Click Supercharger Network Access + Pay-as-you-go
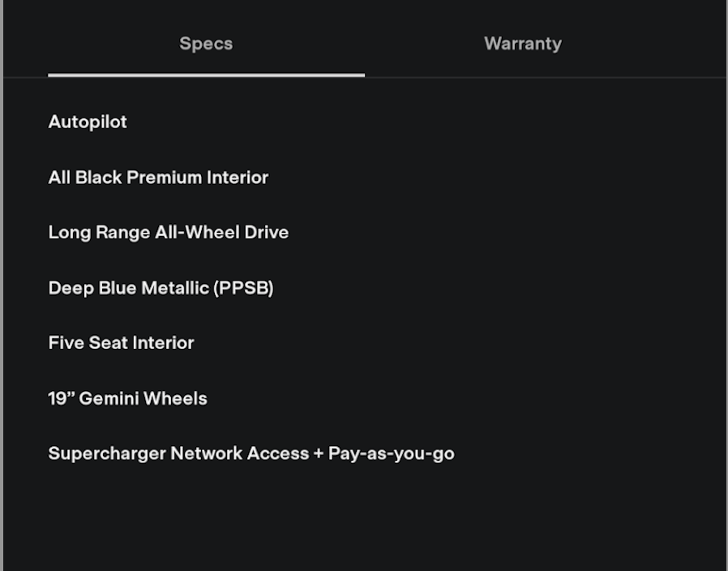 tap(251, 453)
